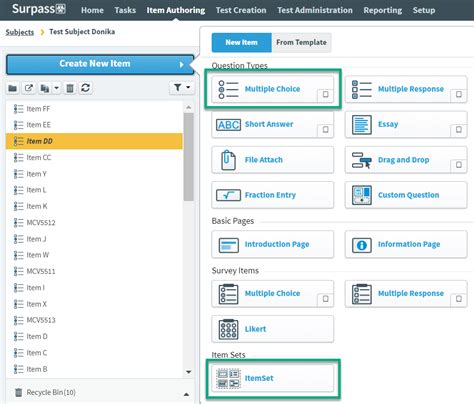
Task: Select the Likert survey item icon
Action: click(228, 329)
